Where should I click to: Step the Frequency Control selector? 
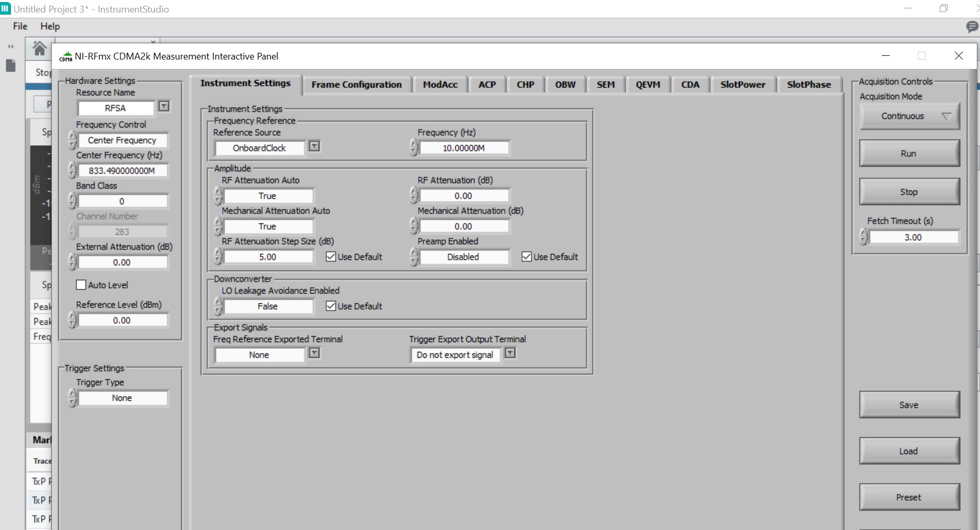tap(73, 140)
